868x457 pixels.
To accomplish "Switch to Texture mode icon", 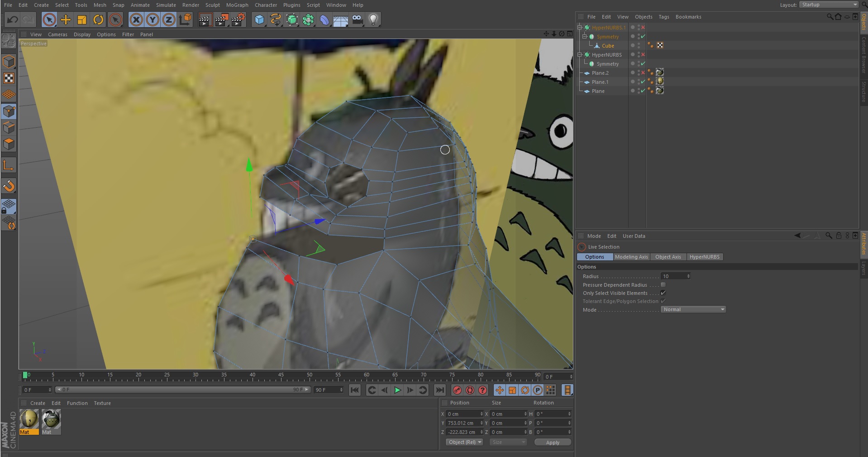I will [9, 78].
